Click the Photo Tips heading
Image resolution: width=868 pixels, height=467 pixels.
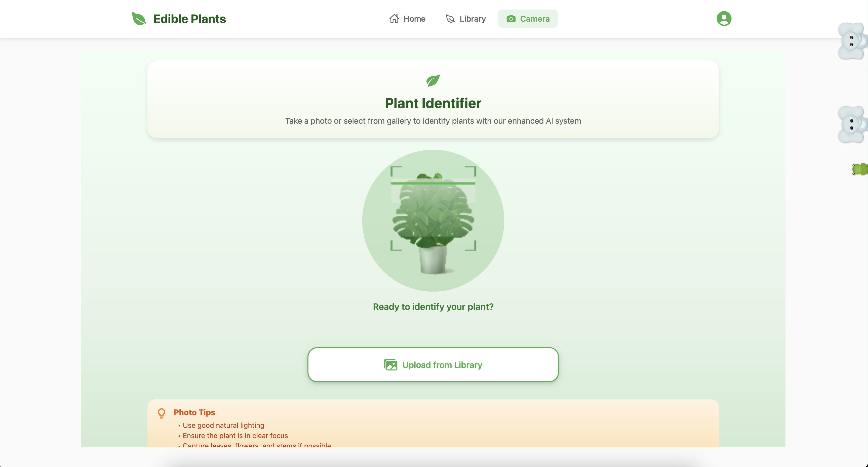pyautogui.click(x=194, y=412)
